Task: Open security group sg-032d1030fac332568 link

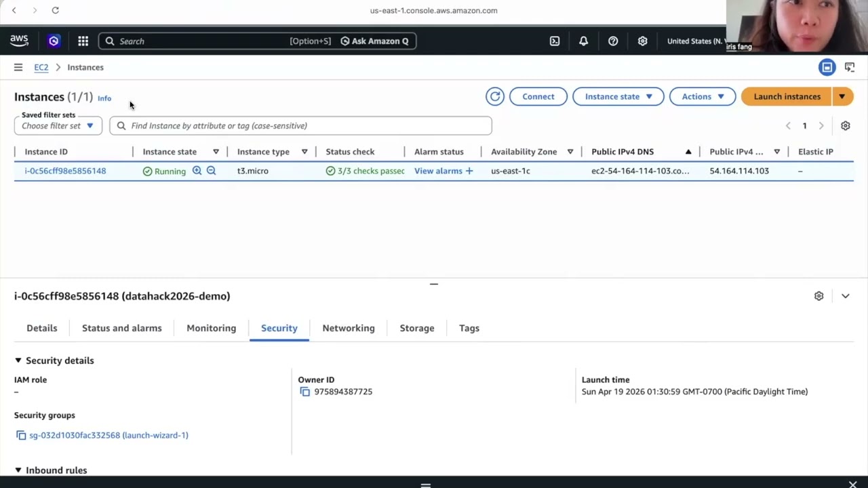Action: click(x=108, y=435)
